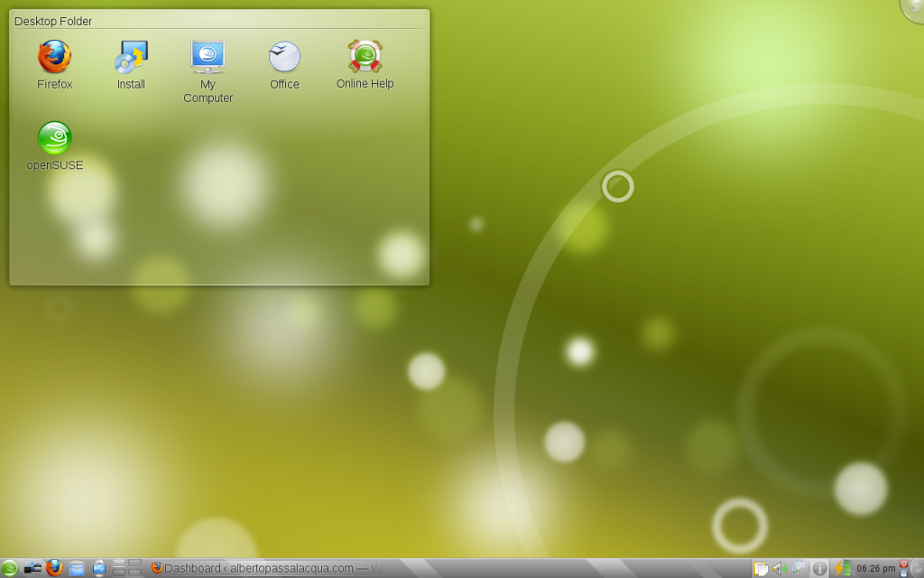Open the panel toolbox at the panel's right end

pos(918,569)
